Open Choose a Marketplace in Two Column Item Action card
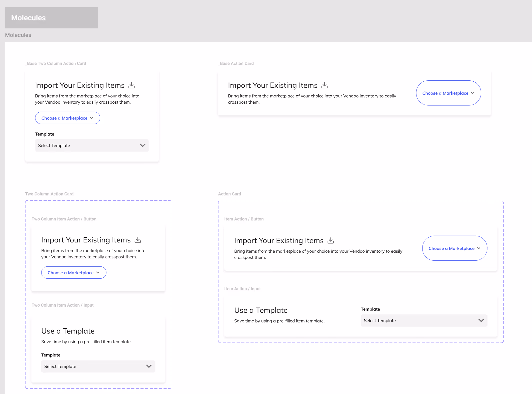 tap(74, 273)
